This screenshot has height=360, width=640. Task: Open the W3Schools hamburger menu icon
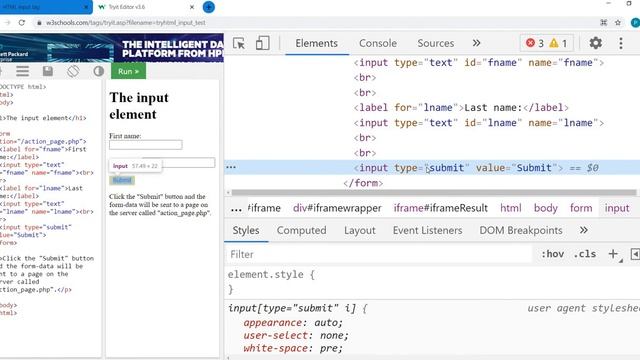pyautogui.click(x=22, y=71)
